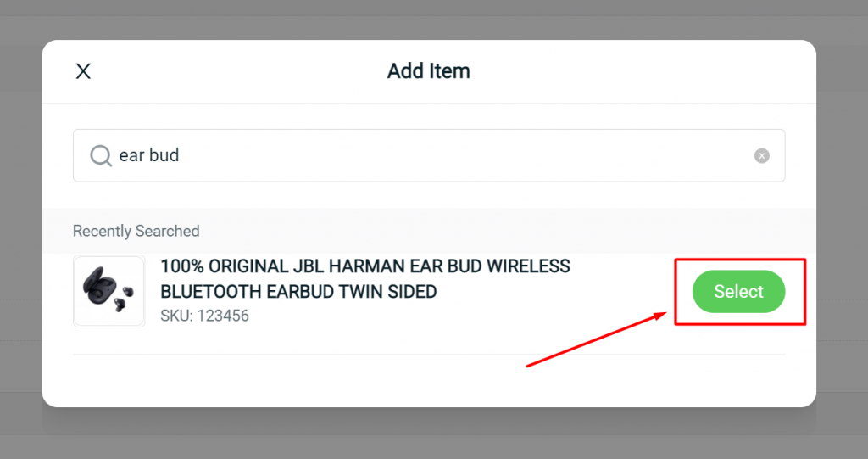Click the magnifying glass search icon
This screenshot has width=868, height=459.
[x=101, y=156]
